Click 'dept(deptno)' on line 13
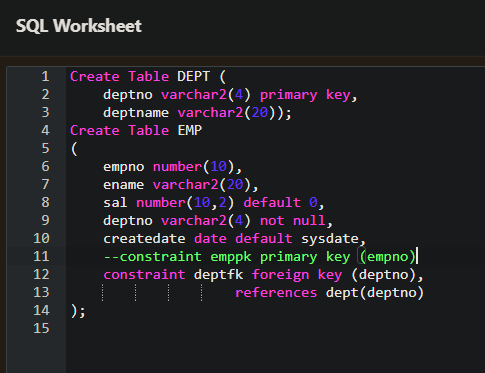485x373 pixels. tap(375, 293)
